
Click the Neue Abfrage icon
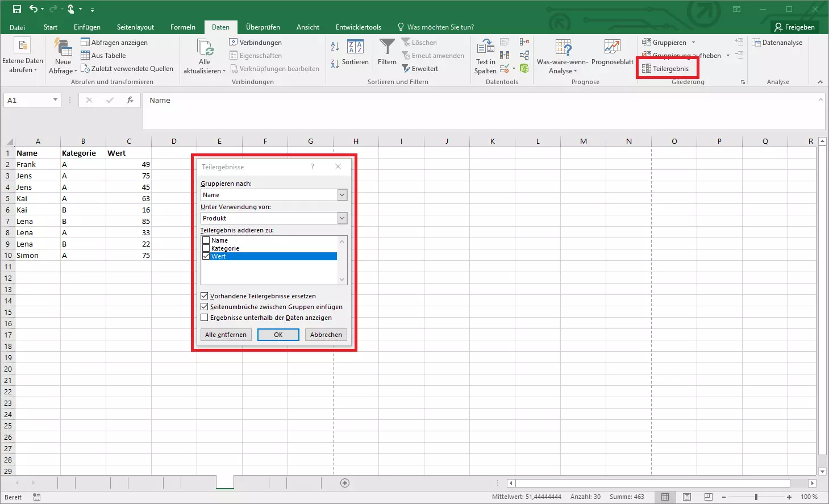[63, 47]
